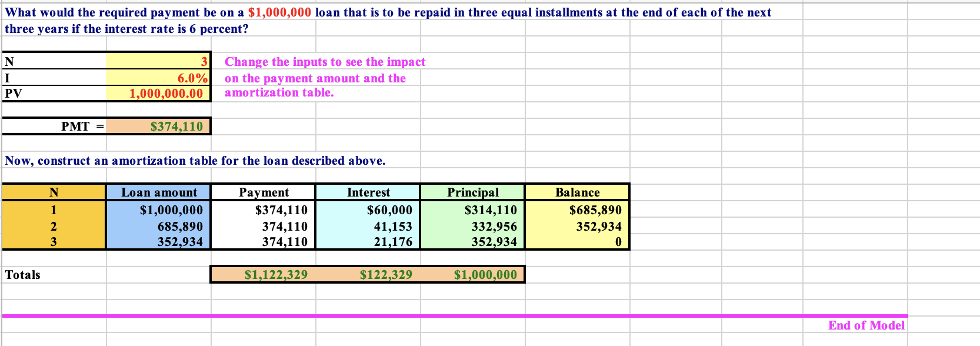Click the PMT result cell $374,110

click(x=158, y=127)
